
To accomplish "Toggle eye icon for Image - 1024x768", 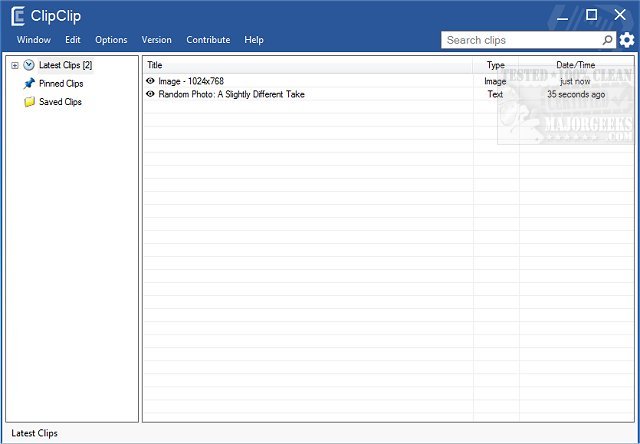I will (x=150, y=81).
